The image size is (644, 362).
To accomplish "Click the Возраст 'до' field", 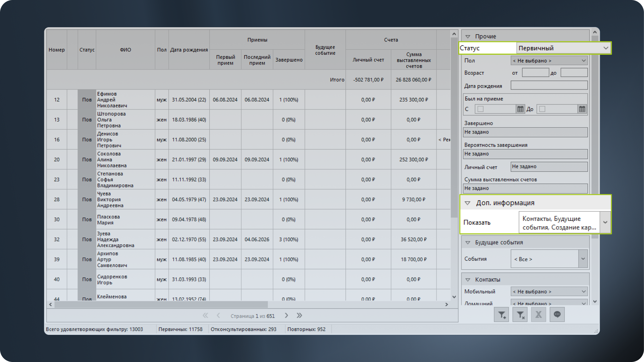I will click(x=574, y=72).
